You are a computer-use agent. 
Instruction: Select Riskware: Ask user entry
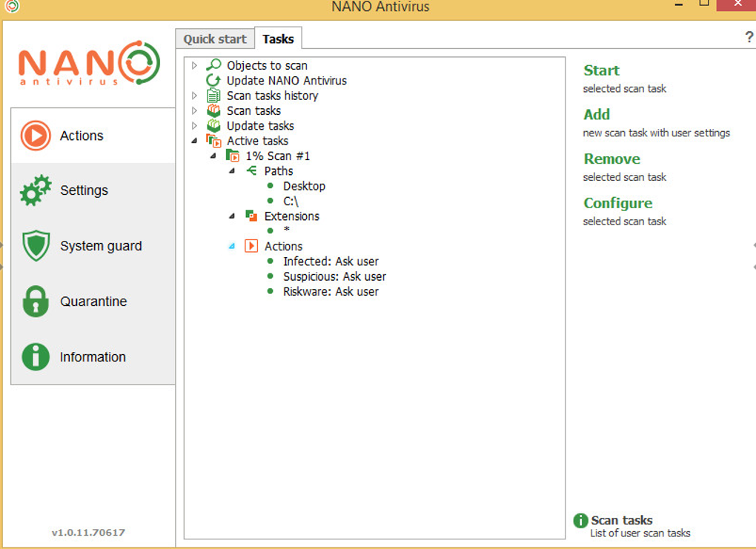(x=331, y=292)
